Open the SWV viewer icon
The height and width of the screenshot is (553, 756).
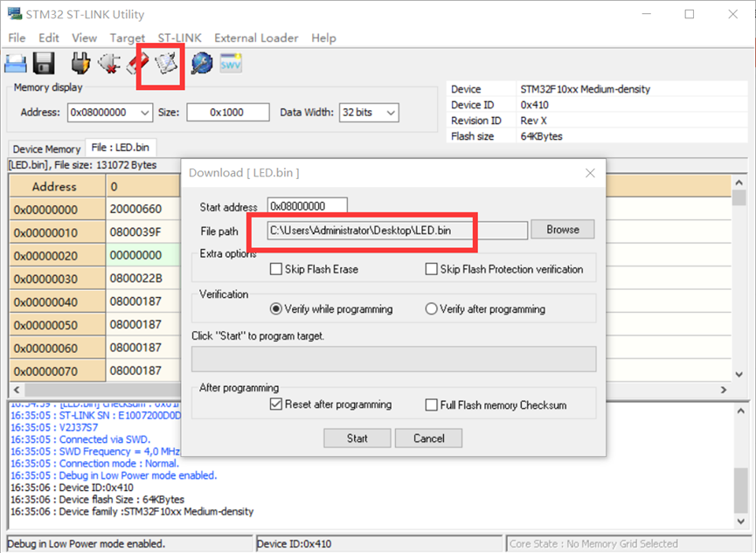point(231,63)
